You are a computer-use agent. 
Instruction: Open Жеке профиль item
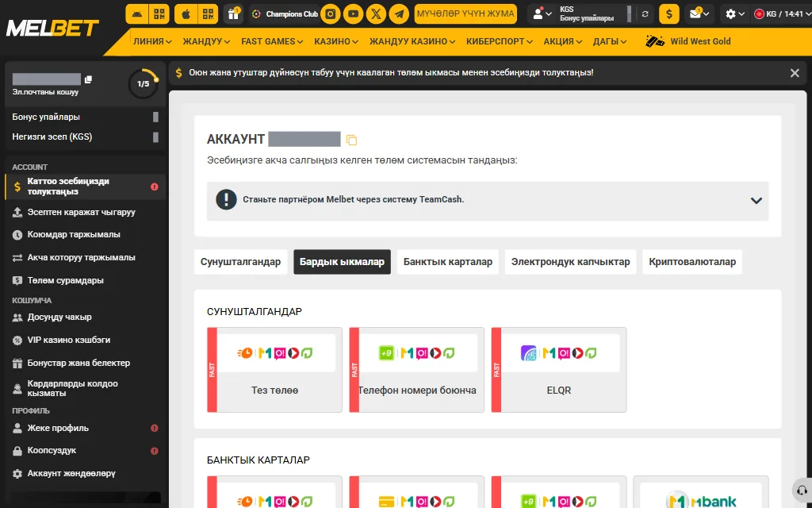pyautogui.click(x=85, y=428)
